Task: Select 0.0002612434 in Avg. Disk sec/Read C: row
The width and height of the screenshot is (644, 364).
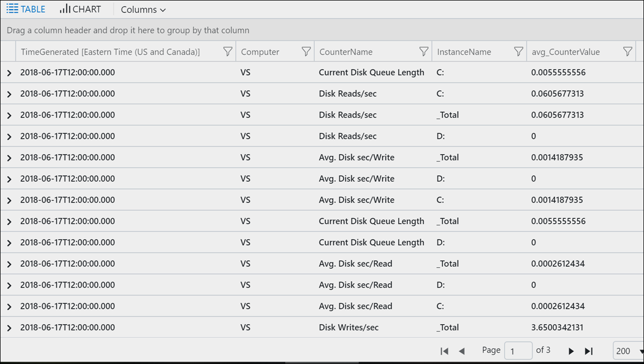Action: (x=558, y=306)
